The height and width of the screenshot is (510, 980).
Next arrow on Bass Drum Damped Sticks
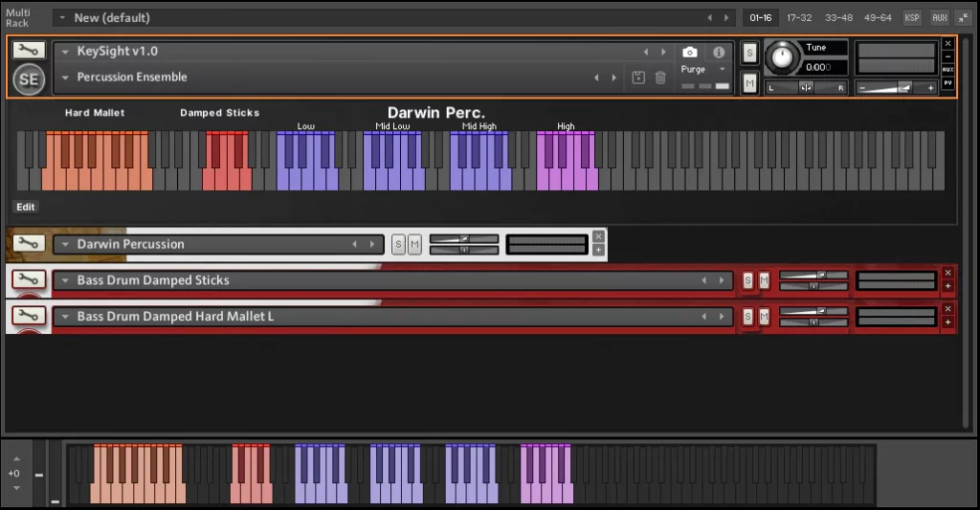point(722,280)
